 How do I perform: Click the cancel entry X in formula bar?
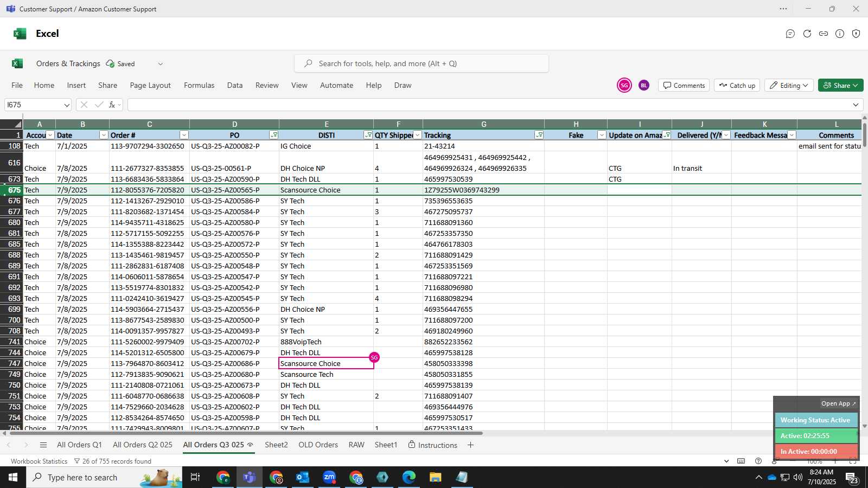(84, 105)
